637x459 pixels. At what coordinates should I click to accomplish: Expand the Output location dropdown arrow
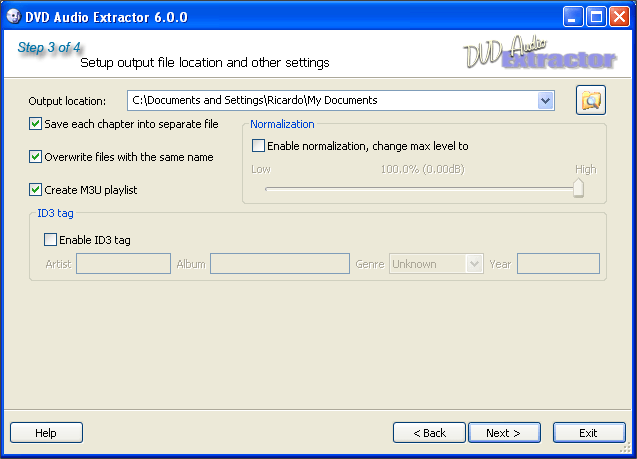tap(545, 100)
